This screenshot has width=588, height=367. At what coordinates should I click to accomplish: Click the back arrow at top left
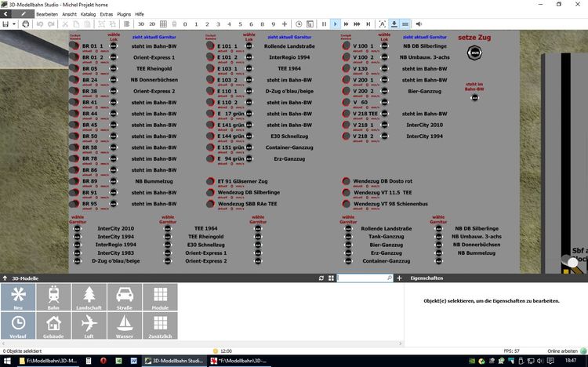click(5, 14)
